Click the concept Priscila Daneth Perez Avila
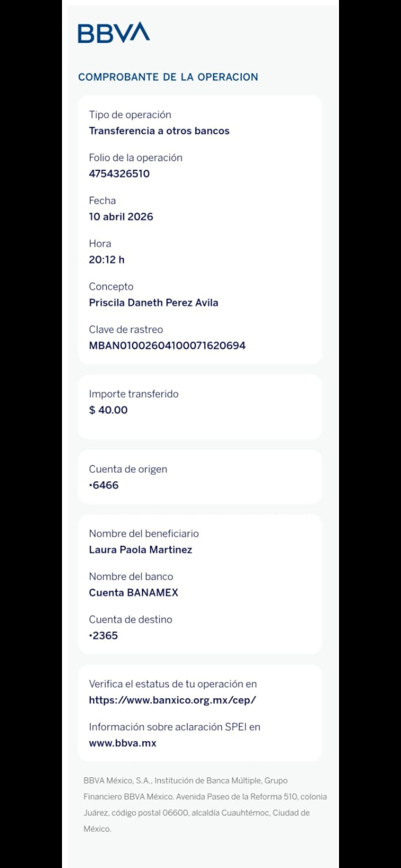 153,303
